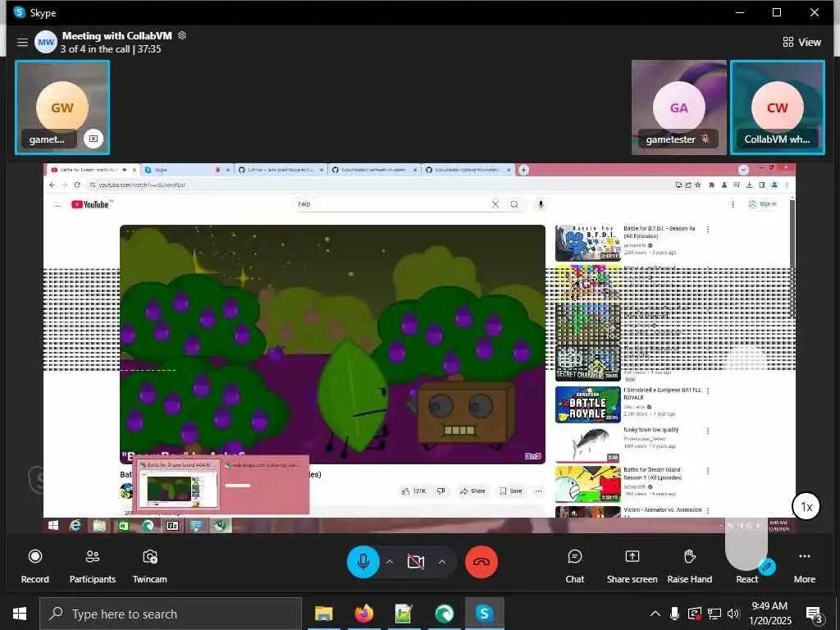The height and width of the screenshot is (630, 840).
Task: Switch to the Skype tab in shared browser
Action: [187, 170]
